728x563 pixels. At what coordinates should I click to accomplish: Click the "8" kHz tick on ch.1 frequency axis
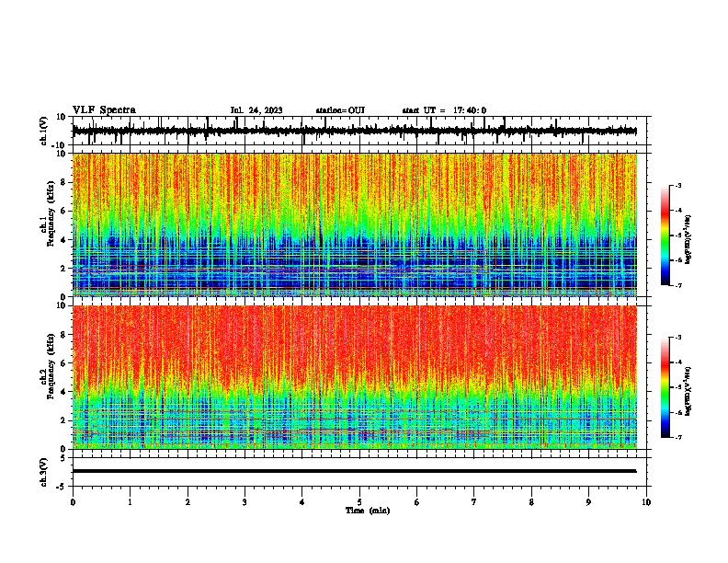(x=63, y=182)
